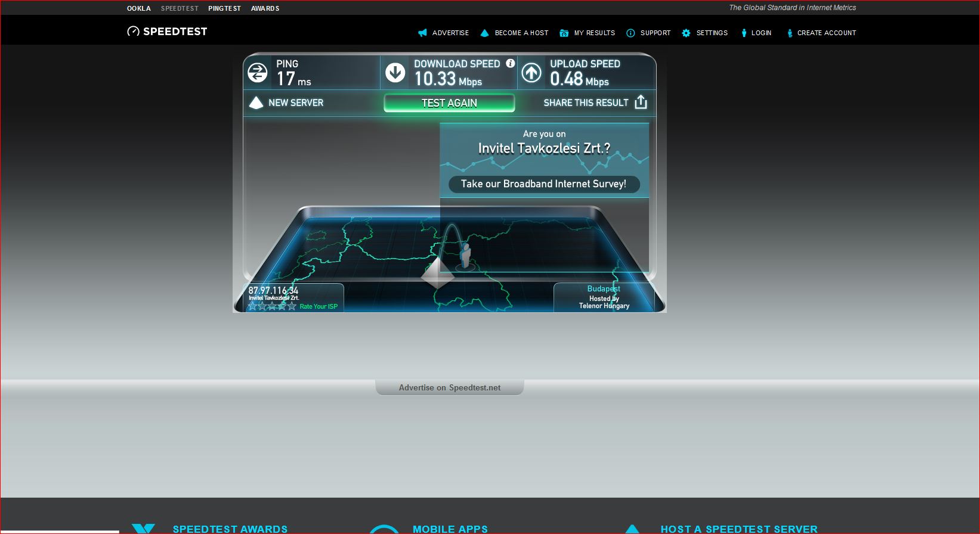
Task: Open the AWARDS tab
Action: (x=265, y=8)
